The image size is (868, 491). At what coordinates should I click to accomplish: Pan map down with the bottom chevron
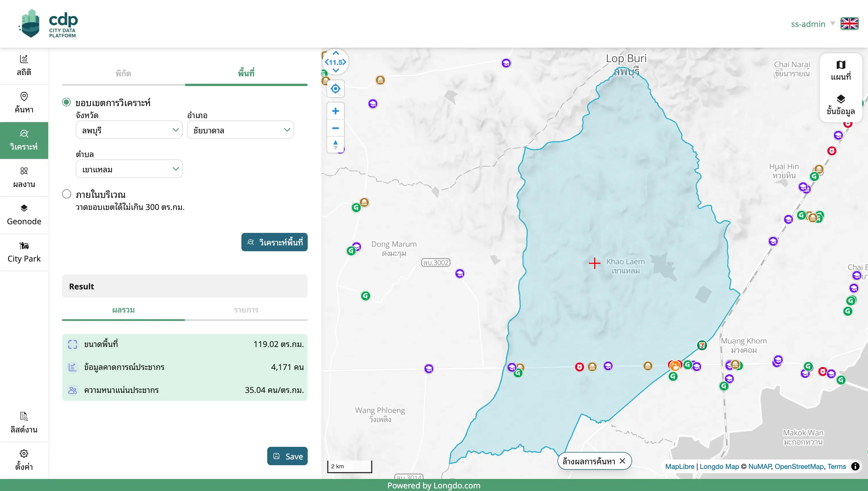[336, 71]
